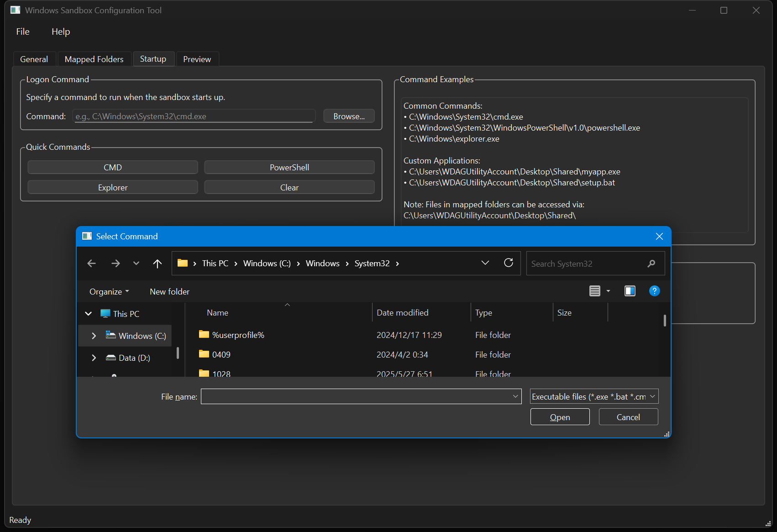Image resolution: width=777 pixels, height=532 pixels.
Task: Go forward in Select Command dialog
Action: (115, 263)
